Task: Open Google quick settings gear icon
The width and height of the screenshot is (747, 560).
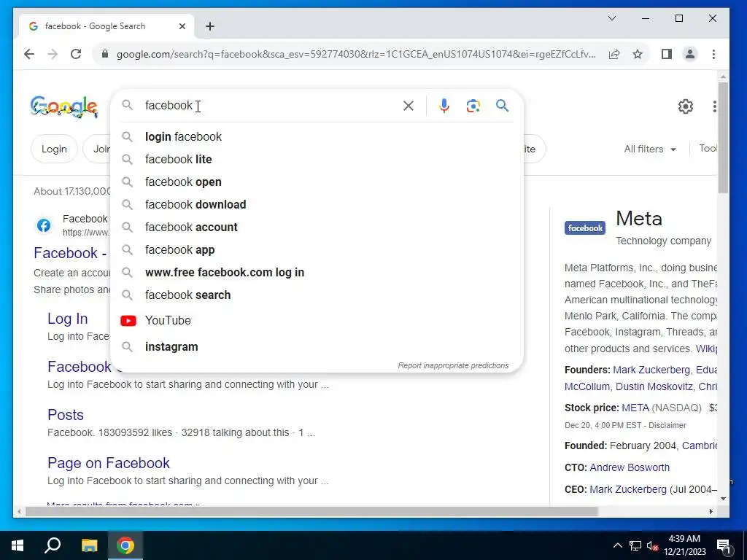Action: (686, 106)
